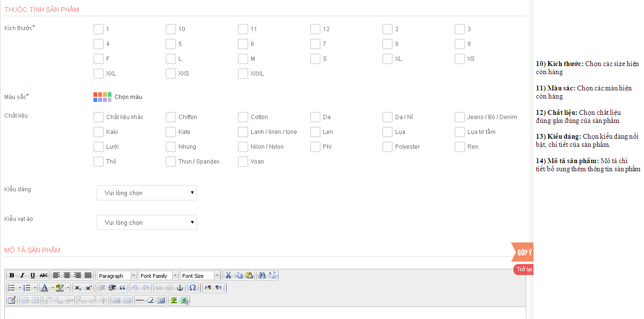Open the Kiểu dáng dropdown

147,193
